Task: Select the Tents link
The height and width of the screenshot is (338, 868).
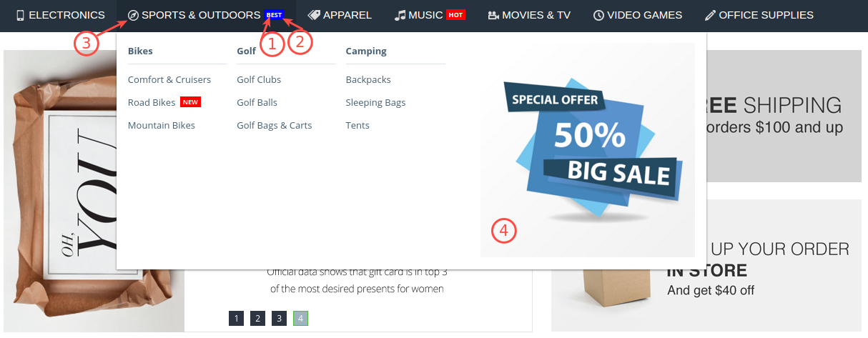Action: point(357,125)
